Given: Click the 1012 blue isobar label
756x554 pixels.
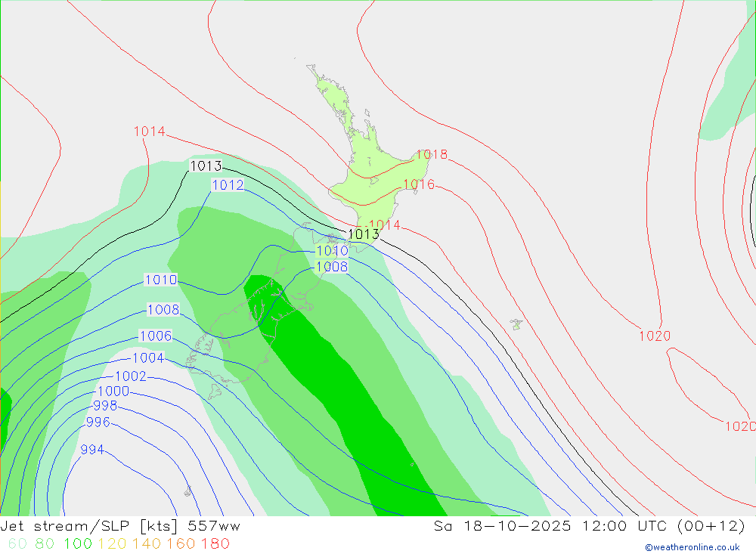Looking at the screenshot, I should click(x=228, y=184).
